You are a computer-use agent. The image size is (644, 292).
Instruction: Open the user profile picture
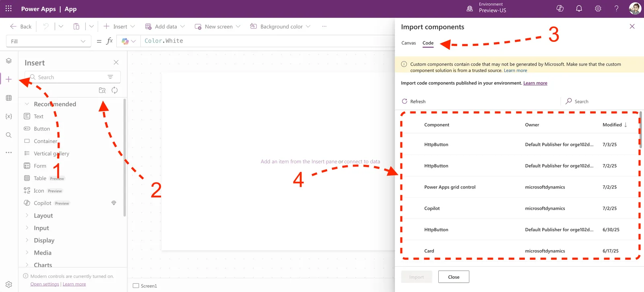(x=635, y=8)
